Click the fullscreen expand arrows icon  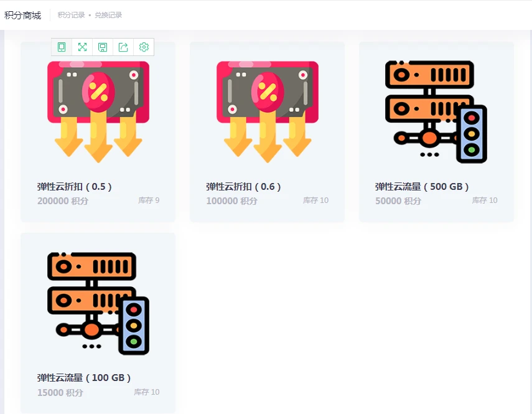coord(82,47)
